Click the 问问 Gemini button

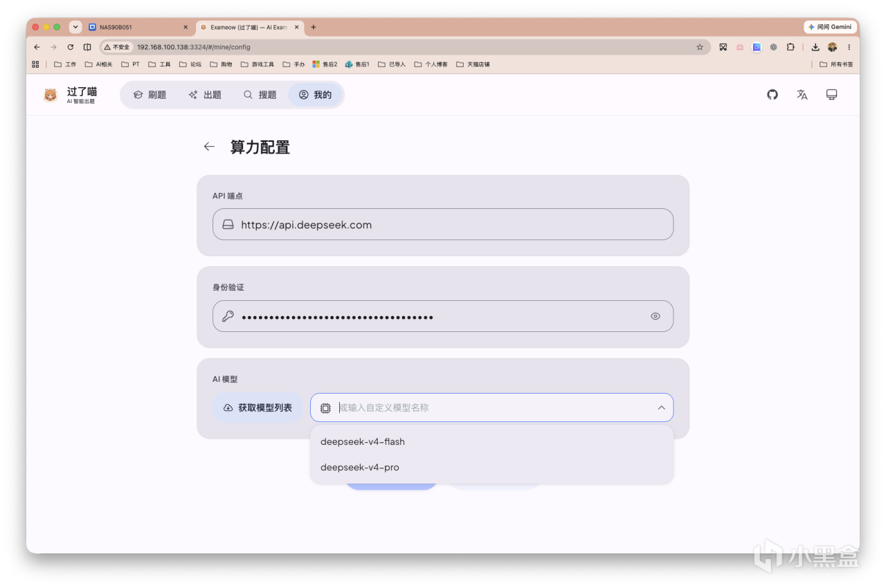pyautogui.click(x=831, y=27)
